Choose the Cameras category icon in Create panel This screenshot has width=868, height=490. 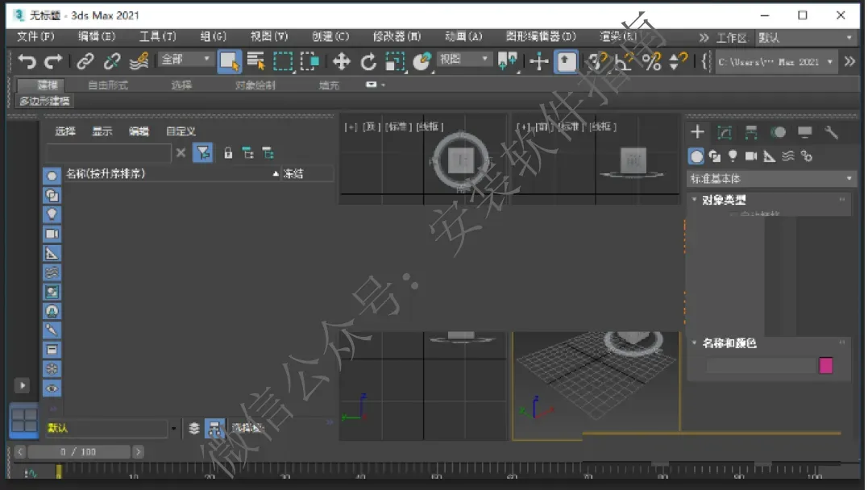tap(750, 156)
